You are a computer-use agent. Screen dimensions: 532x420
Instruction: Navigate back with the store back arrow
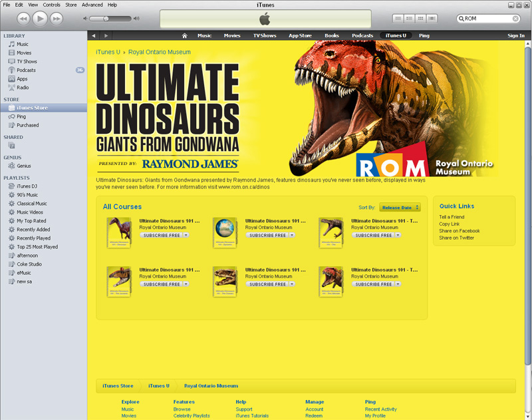coord(94,35)
